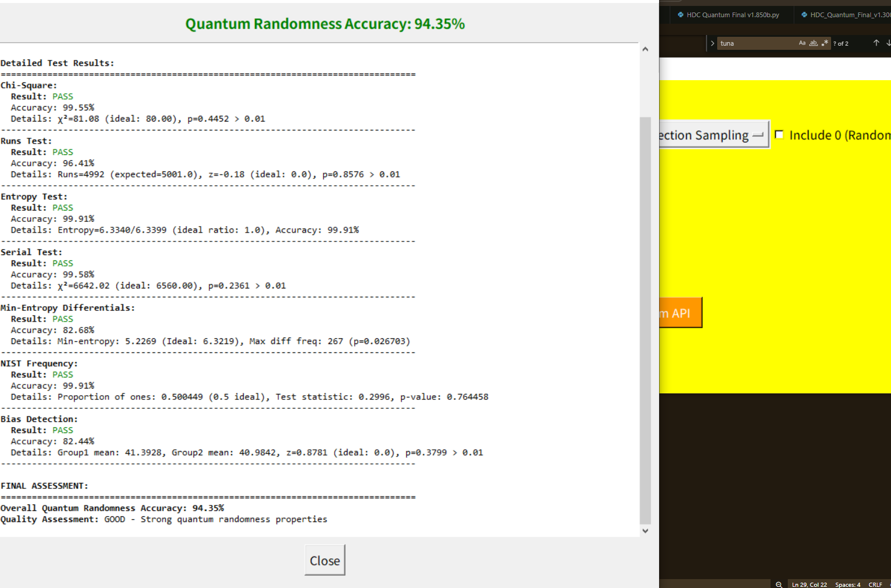Enable the Include 0 checkbox
This screenshot has width=891, height=588.
click(779, 135)
